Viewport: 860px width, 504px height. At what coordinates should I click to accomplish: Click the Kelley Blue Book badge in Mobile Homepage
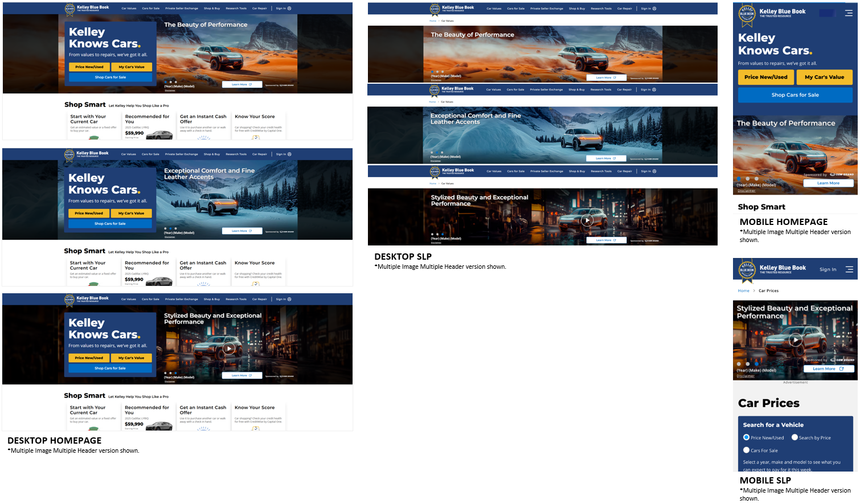[747, 15]
